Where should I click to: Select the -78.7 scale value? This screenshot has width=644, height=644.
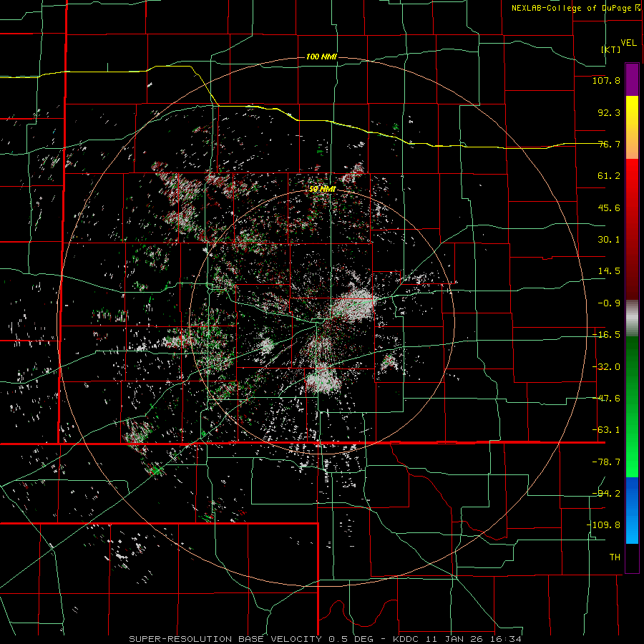(x=606, y=462)
